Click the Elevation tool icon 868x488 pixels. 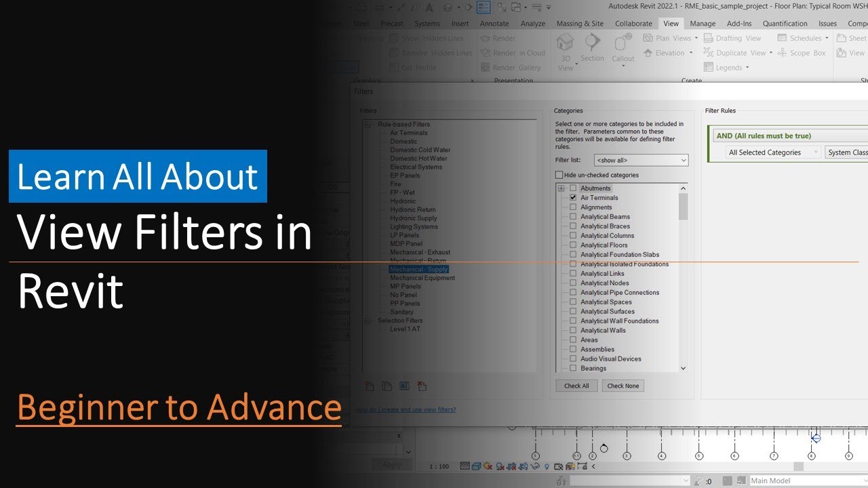pos(648,53)
